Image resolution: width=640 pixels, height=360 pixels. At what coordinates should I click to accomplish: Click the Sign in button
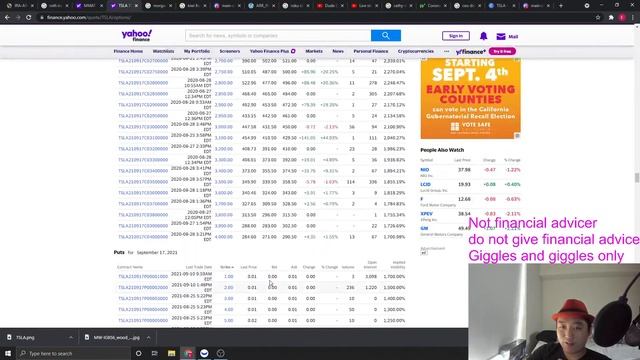pyautogui.click(x=456, y=36)
